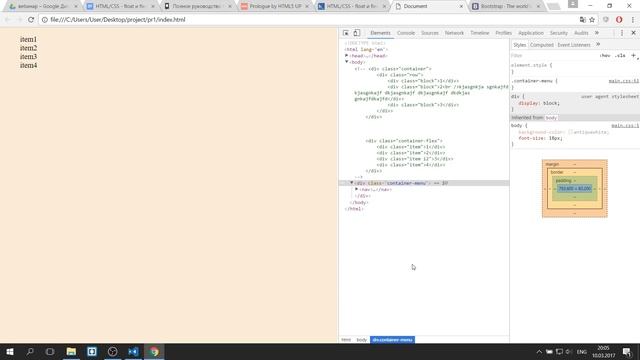Click the box model content dimensions

pos(574,189)
